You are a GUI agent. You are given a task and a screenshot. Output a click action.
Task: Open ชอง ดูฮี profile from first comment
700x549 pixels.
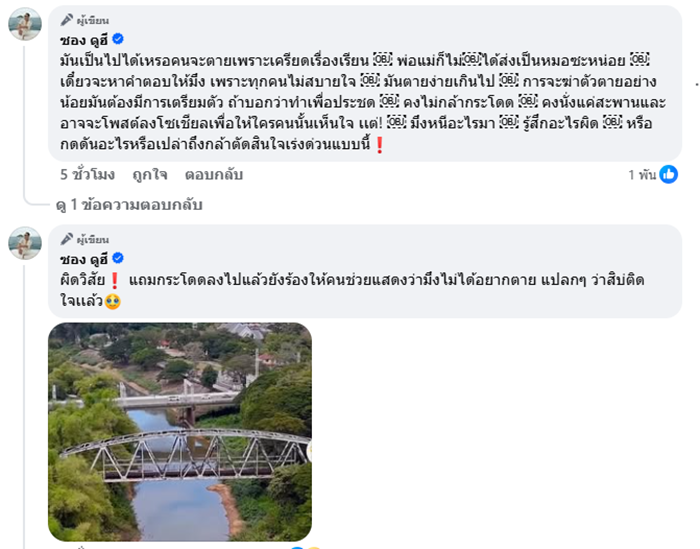point(83,39)
